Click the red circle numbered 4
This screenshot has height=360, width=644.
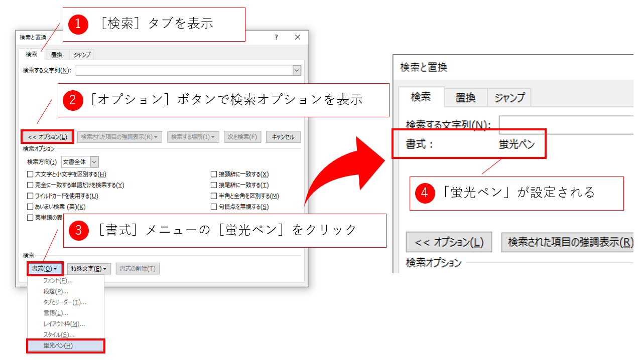(x=425, y=193)
